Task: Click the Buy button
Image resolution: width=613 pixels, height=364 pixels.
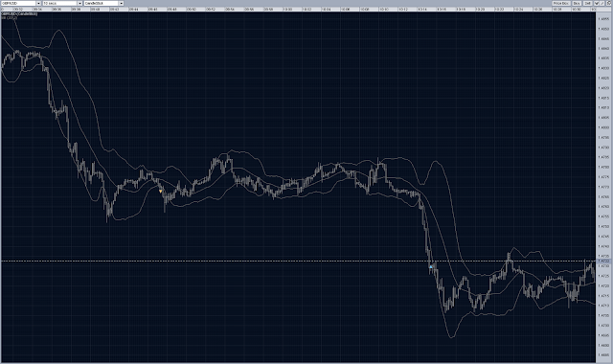Action: [577, 3]
